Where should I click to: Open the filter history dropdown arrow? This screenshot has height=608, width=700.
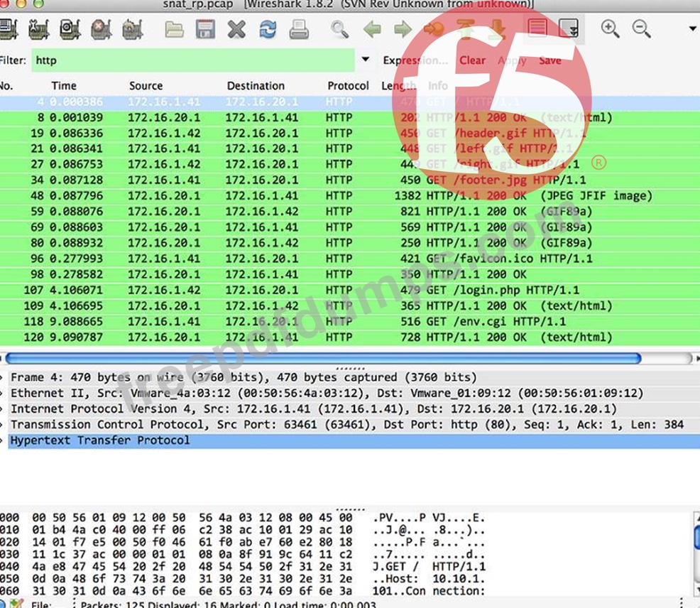pos(366,60)
